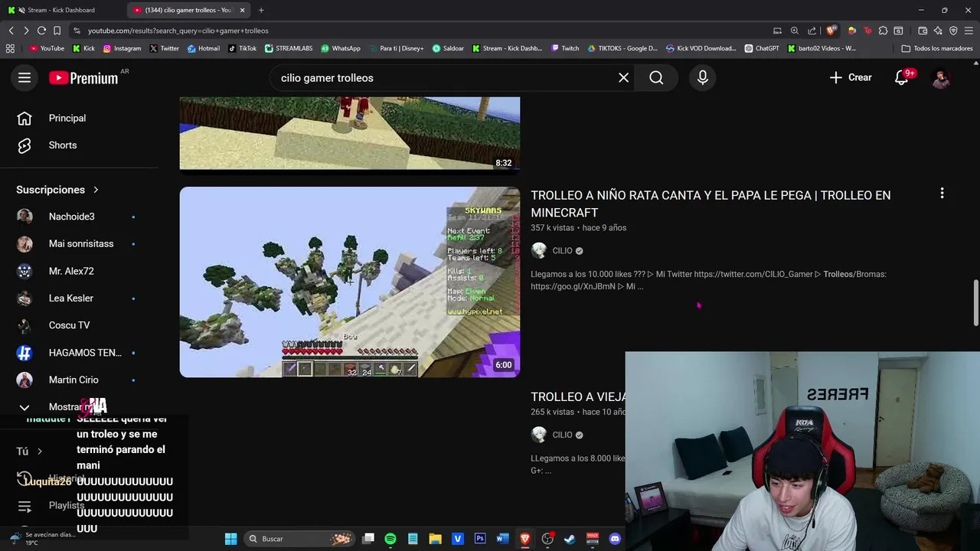980x551 pixels.
Task: Open options menu for NIÑO RATA video
Action: [942, 194]
